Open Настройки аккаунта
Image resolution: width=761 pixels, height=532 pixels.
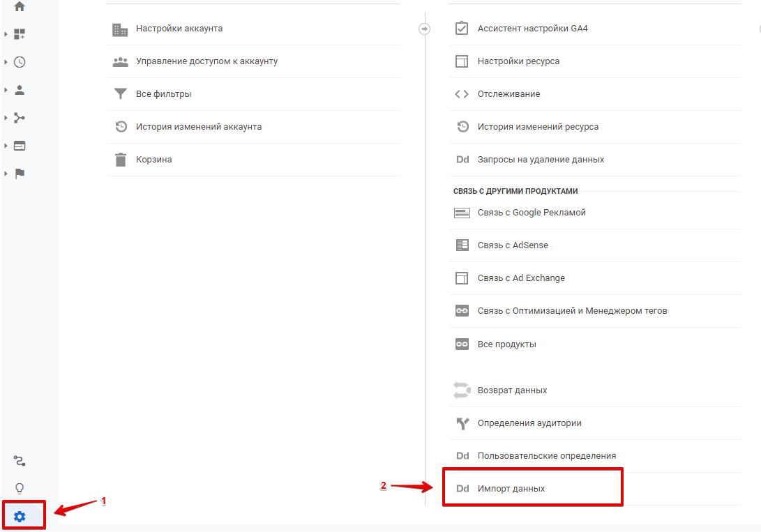coord(179,29)
